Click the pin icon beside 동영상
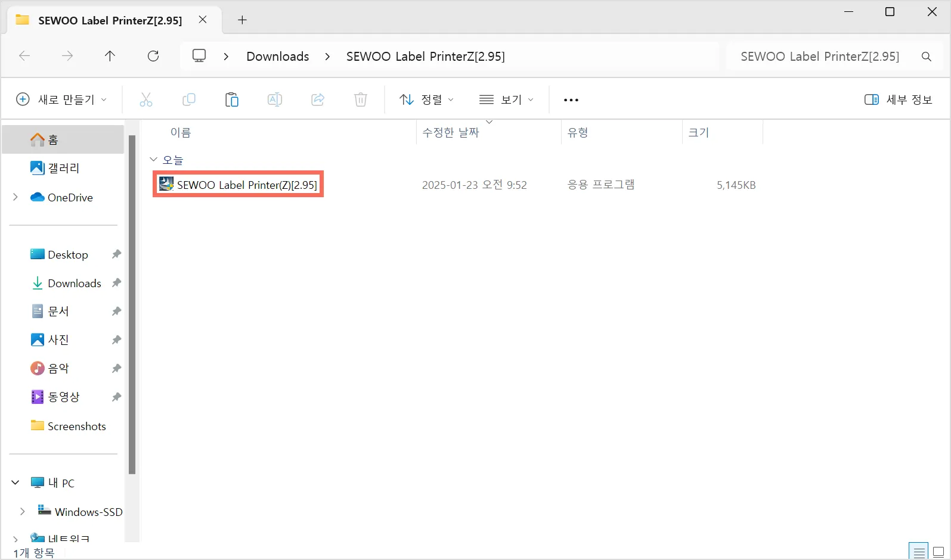951x560 pixels. 116,397
